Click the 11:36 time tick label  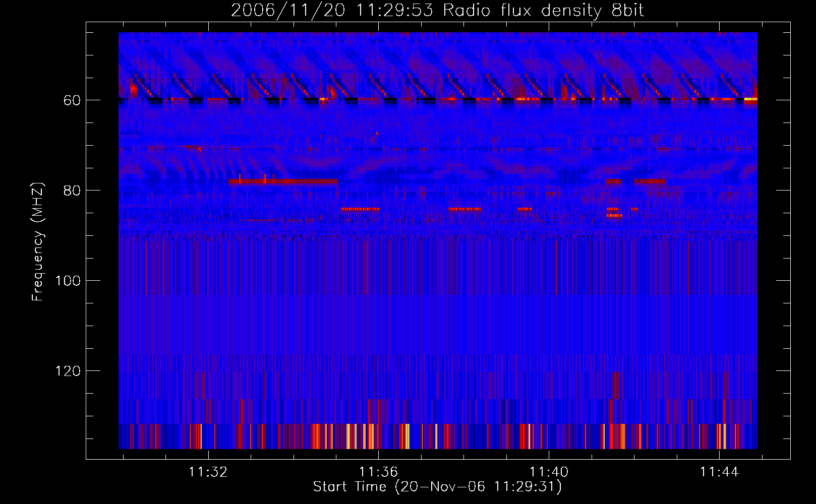point(378,472)
